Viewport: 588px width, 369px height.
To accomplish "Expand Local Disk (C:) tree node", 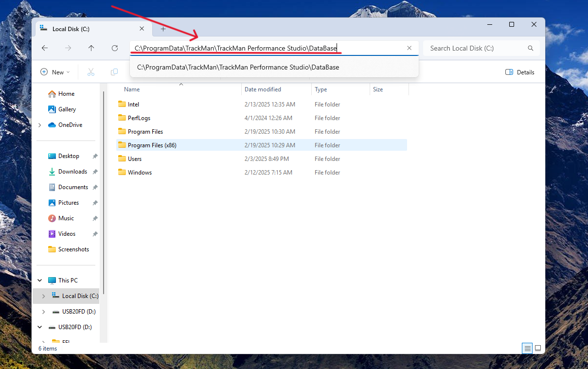I will pos(43,296).
